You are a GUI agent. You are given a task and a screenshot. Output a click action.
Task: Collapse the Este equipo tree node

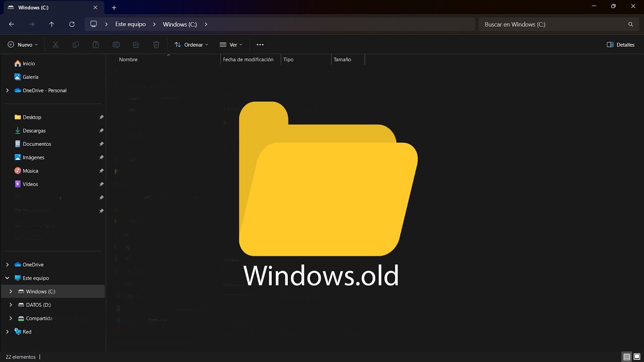pos(7,278)
